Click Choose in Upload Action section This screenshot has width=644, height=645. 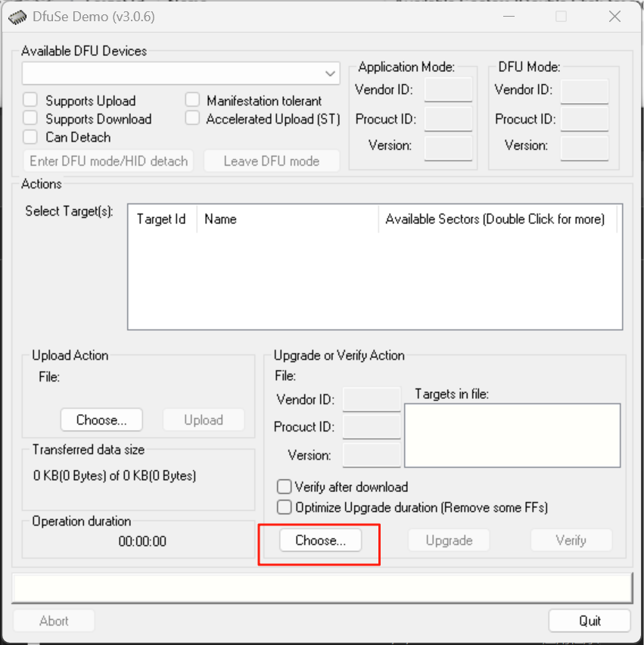101,419
